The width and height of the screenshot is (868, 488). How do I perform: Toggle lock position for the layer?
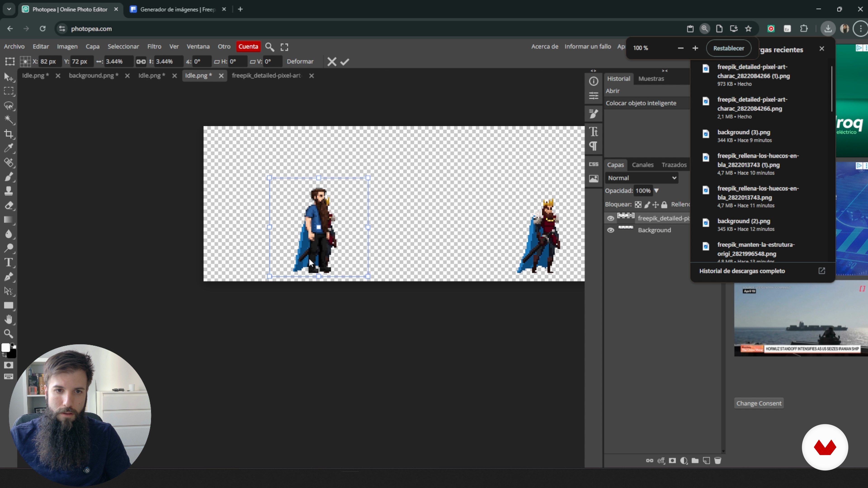pyautogui.click(x=655, y=204)
